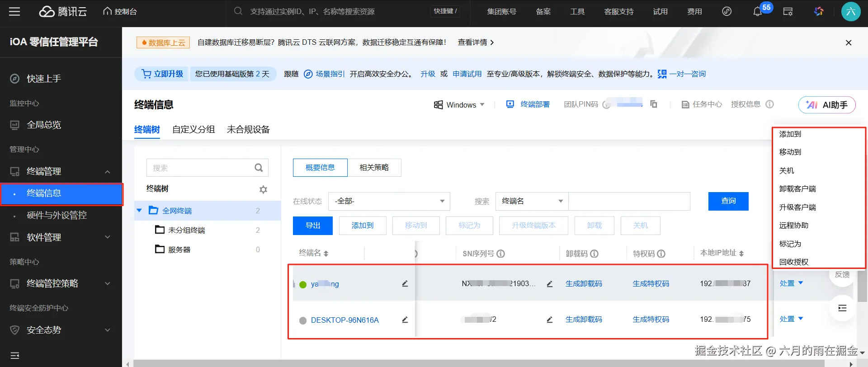Viewport: 868px width, 367px height.
Task: Open 处置 dropdown for DESKTOP-96N616A row
Action: (x=791, y=319)
